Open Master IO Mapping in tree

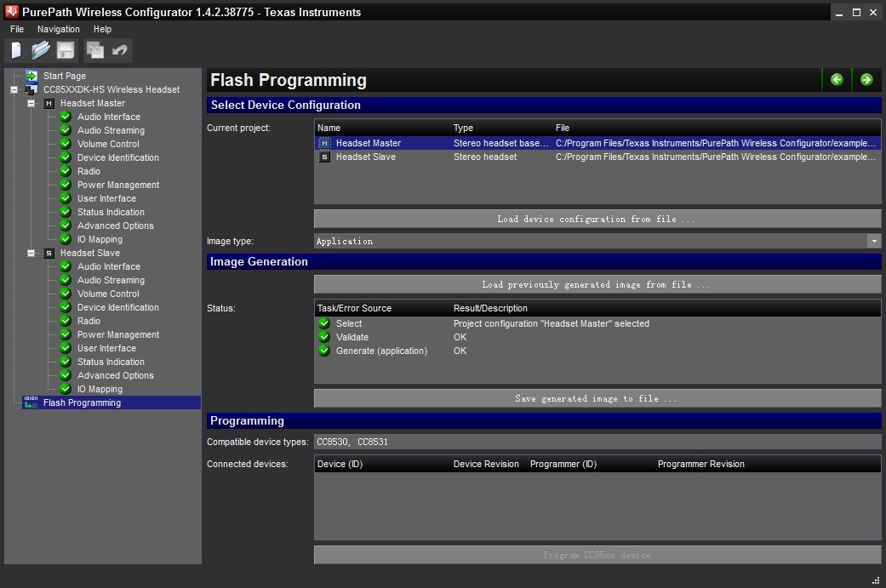point(100,239)
